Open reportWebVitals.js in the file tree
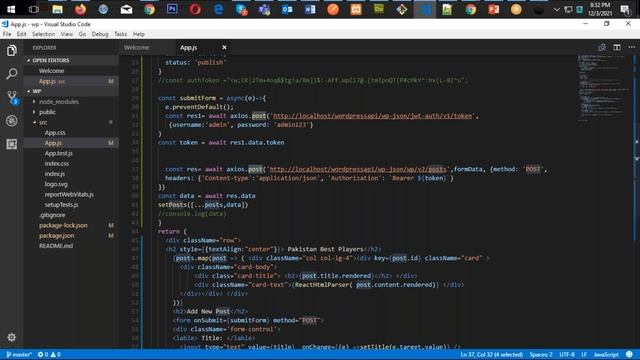Image resolution: width=640 pixels, height=360 pixels. coord(69,194)
